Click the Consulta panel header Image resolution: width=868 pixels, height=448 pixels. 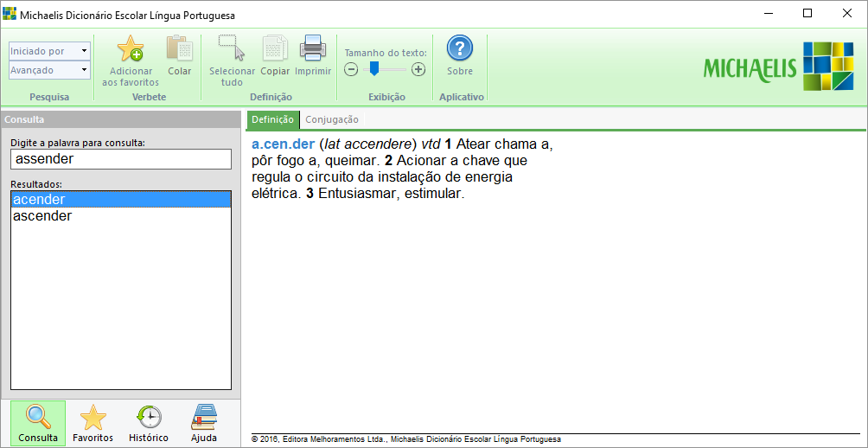pyautogui.click(x=120, y=119)
